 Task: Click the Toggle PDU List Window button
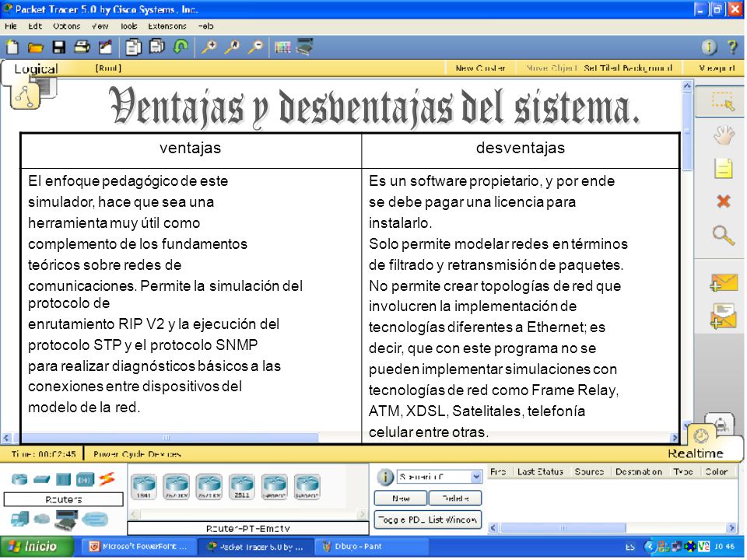pyautogui.click(x=427, y=520)
